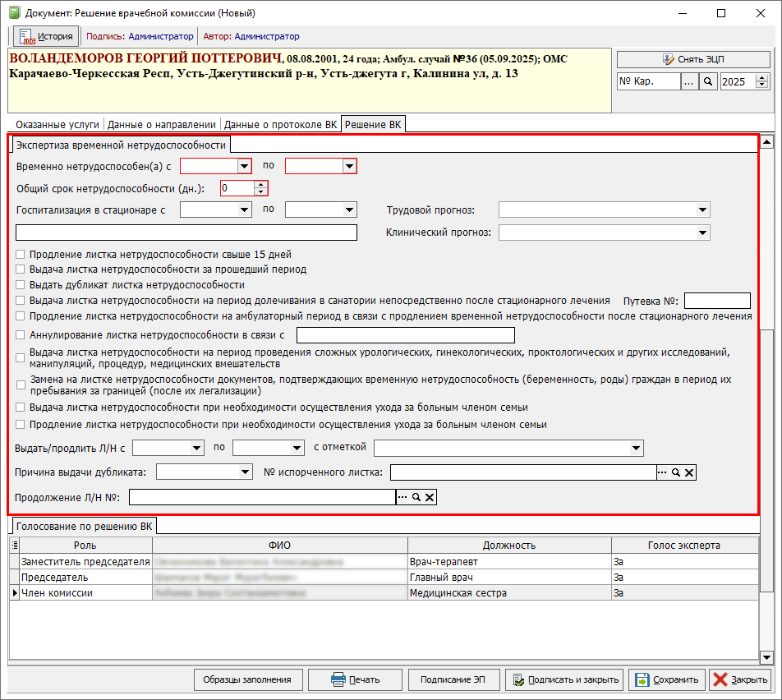Click the Сохранить floppy disk button

coord(667,679)
